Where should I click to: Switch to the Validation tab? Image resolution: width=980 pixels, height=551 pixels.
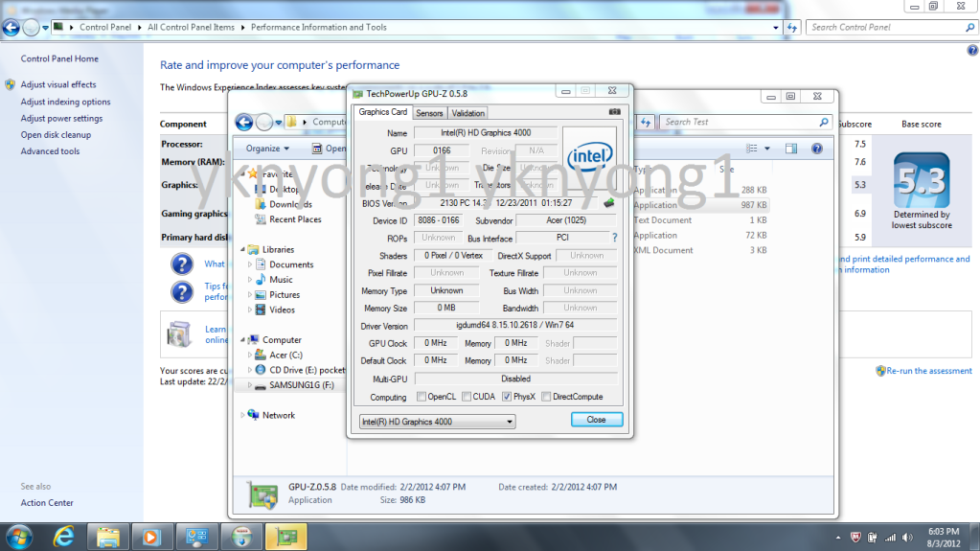[x=467, y=113]
